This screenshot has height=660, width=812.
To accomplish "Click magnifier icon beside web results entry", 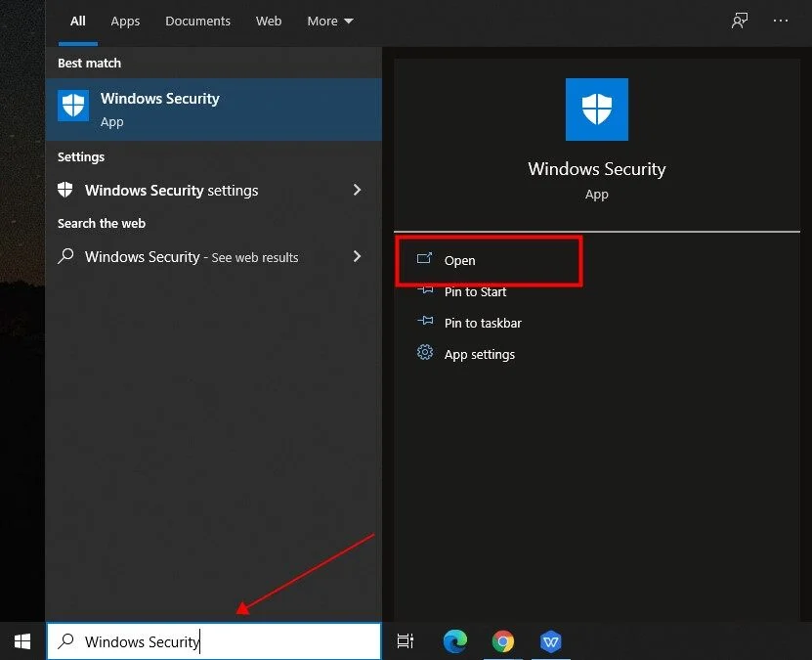I will point(65,256).
